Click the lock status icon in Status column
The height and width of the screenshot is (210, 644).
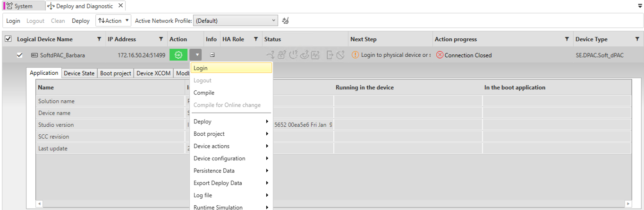(x=281, y=55)
